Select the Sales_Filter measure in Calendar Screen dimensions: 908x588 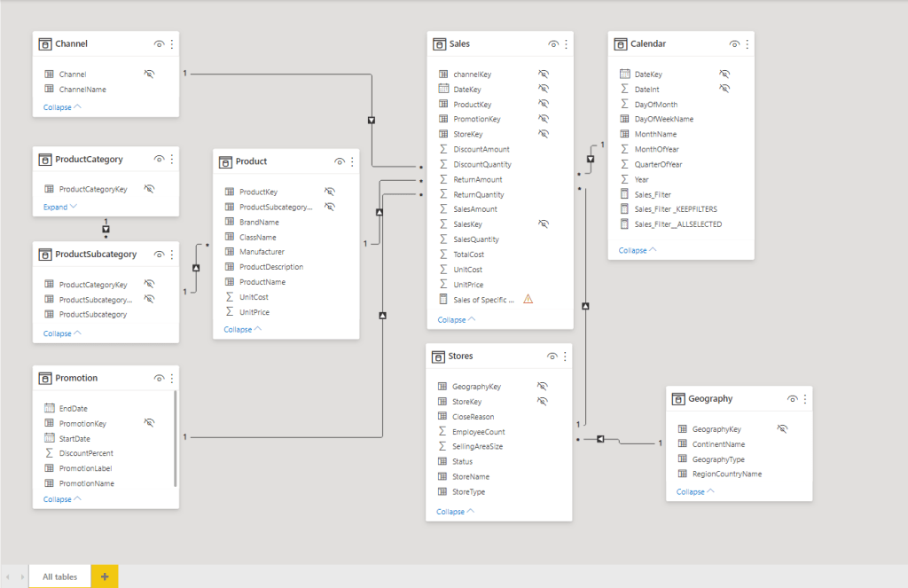point(653,194)
